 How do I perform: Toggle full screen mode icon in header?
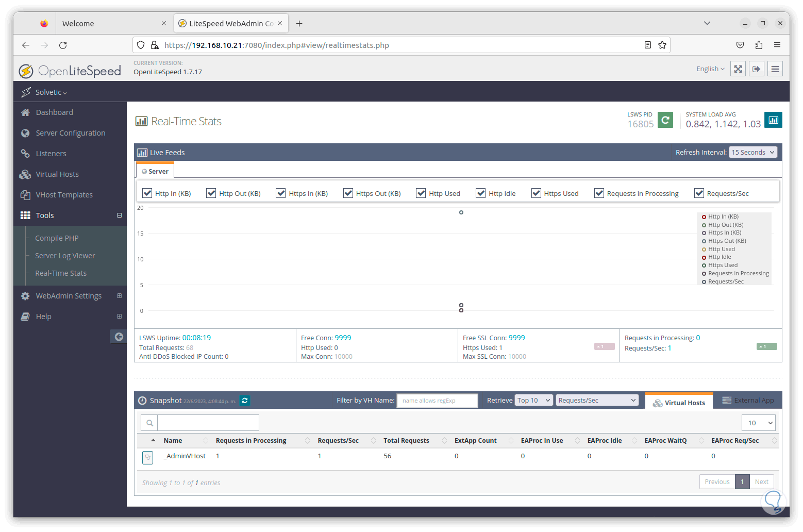[x=738, y=69]
